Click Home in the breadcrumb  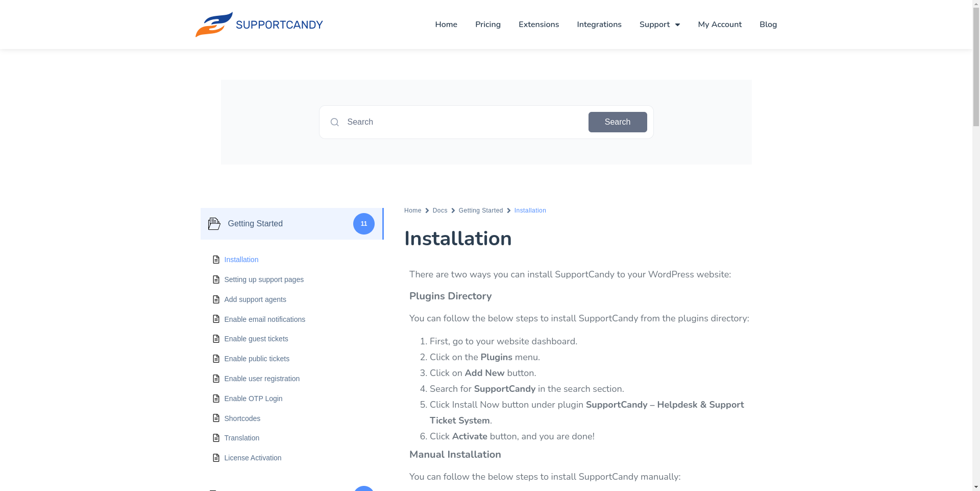413,211
